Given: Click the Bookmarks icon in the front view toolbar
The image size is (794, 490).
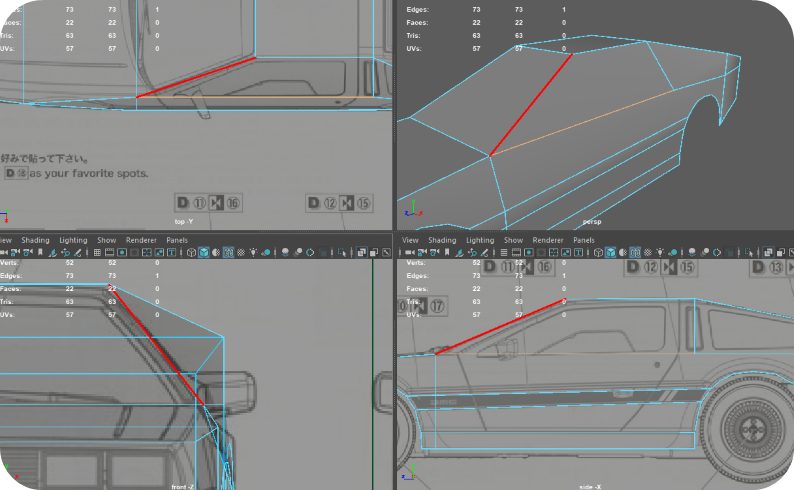Looking at the screenshot, I should [40, 252].
